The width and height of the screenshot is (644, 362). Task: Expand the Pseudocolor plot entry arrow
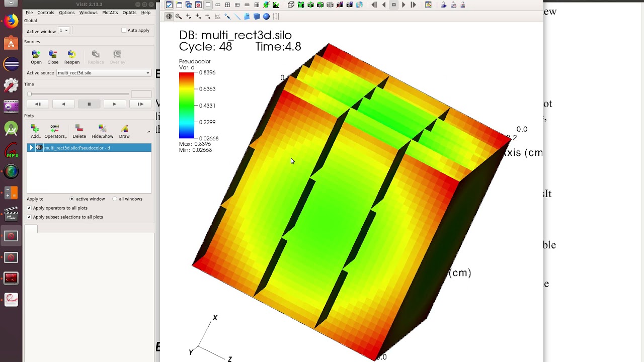[x=32, y=148]
